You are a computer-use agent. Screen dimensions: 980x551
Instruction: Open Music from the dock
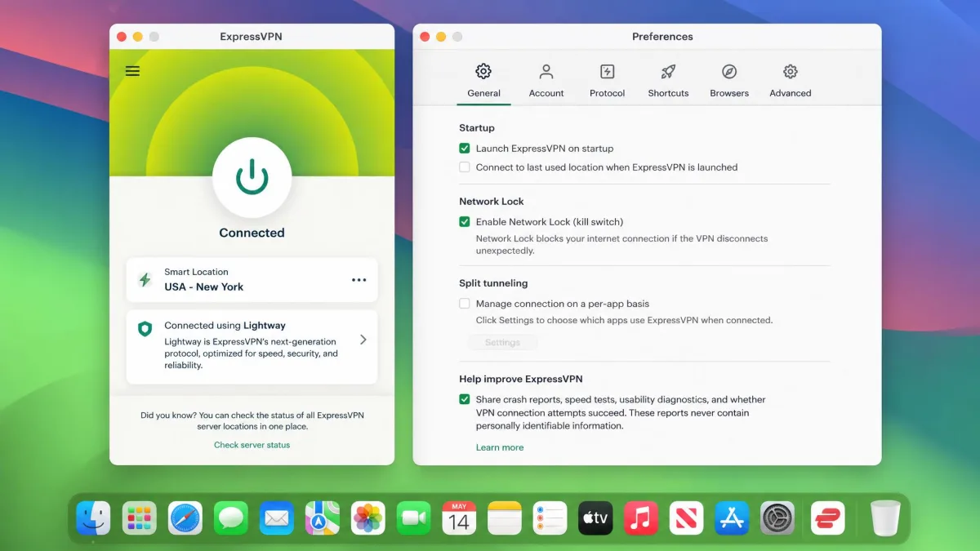pos(641,518)
